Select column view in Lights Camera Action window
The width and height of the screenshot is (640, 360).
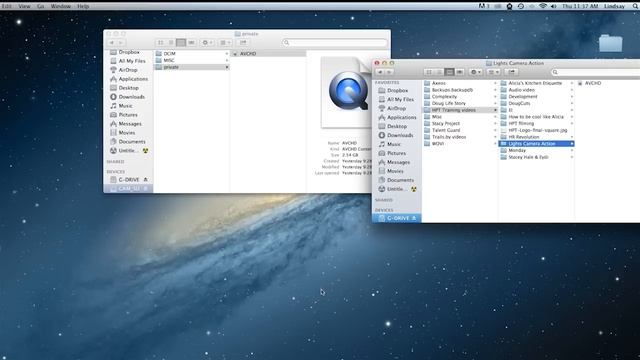[449, 72]
